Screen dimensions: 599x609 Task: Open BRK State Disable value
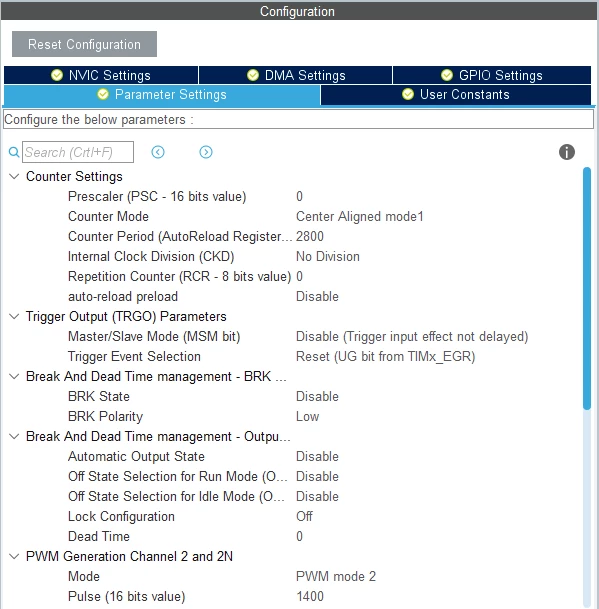click(x=317, y=397)
